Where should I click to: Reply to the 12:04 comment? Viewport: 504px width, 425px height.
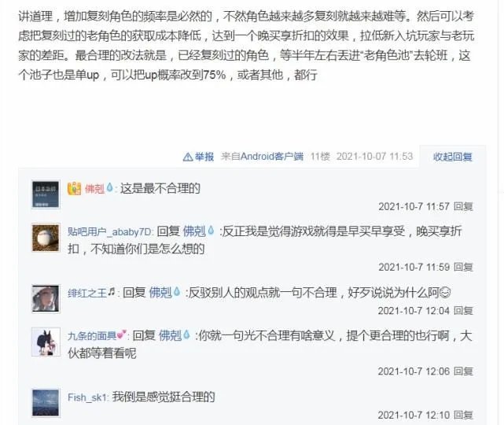pos(463,310)
